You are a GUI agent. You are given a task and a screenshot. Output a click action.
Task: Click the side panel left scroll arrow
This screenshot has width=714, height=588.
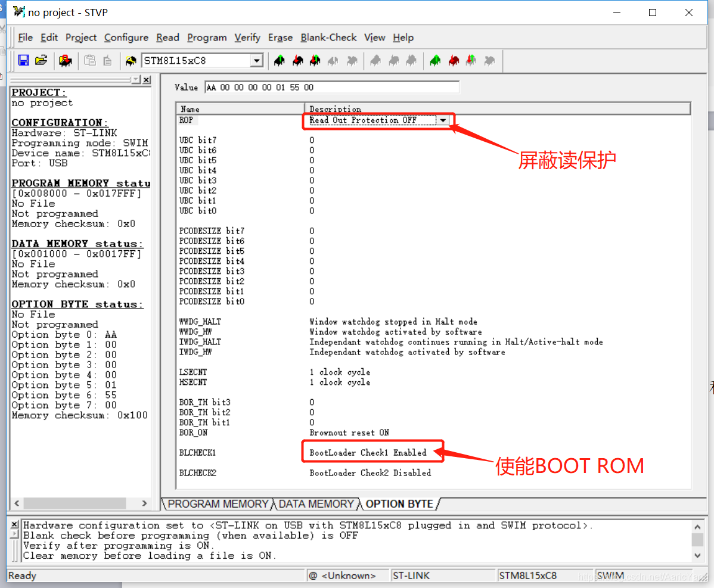click(x=17, y=503)
